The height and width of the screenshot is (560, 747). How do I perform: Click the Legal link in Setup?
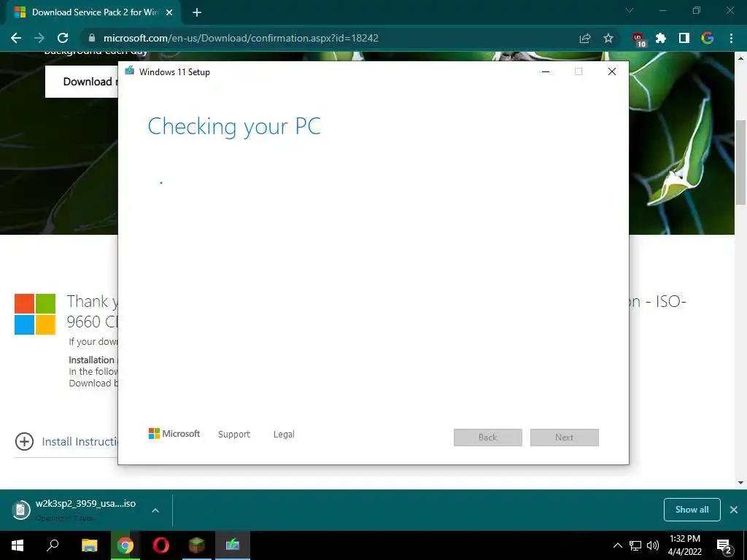pos(284,435)
